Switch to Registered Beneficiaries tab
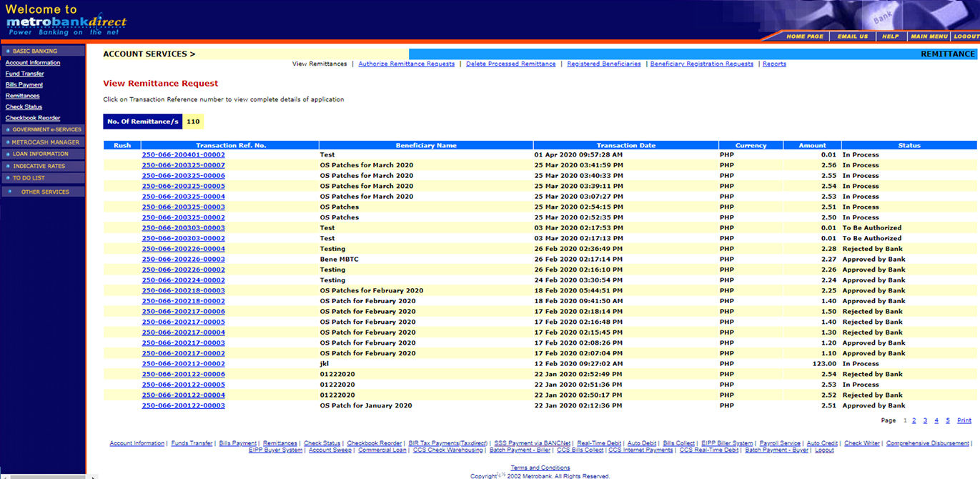Viewport: 980px width, 479px height. point(604,63)
